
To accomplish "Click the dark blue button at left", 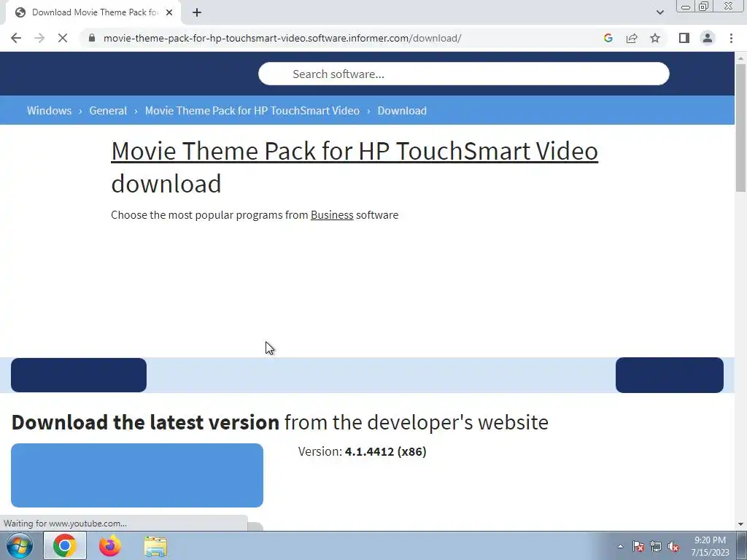I will pyautogui.click(x=79, y=376).
